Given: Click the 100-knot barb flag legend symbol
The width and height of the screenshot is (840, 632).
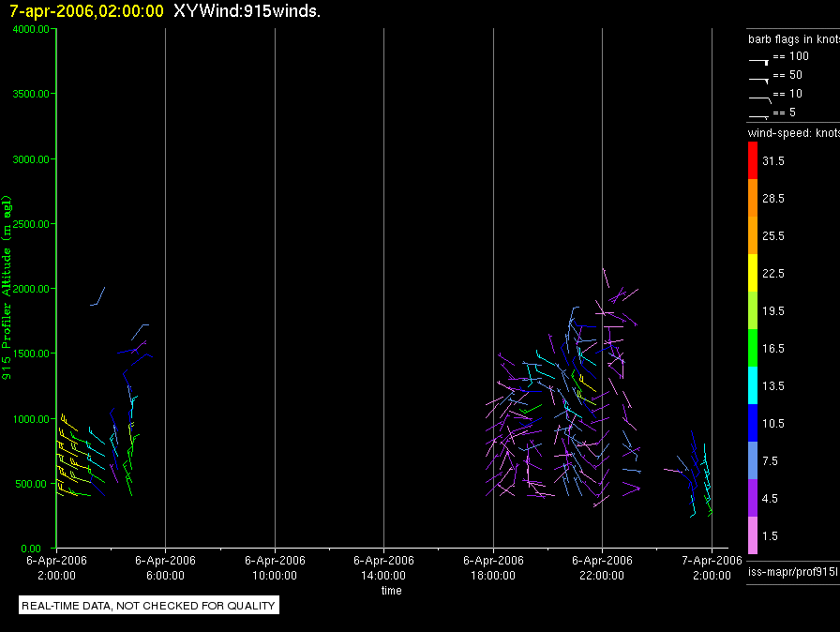Looking at the screenshot, I should pos(759,62).
